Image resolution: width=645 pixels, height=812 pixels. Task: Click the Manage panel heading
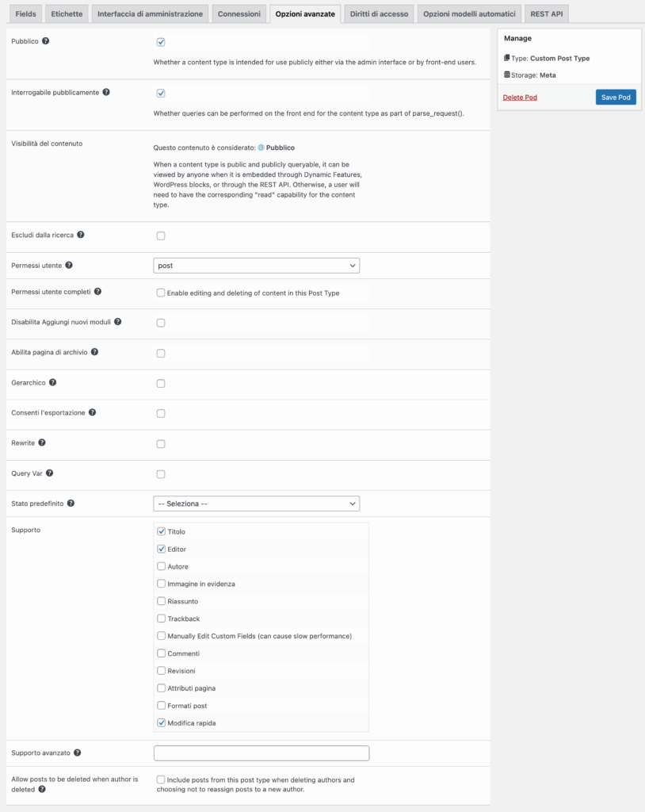coord(517,38)
